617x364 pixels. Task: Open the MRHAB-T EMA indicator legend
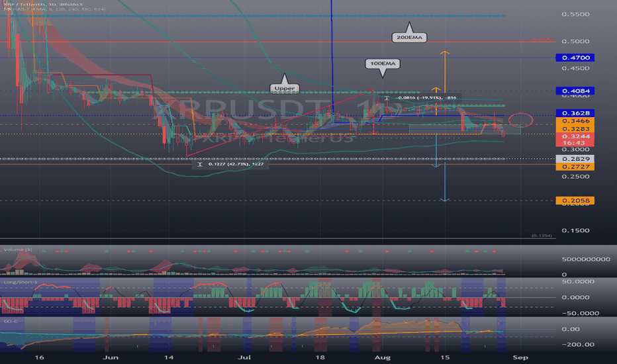pyautogui.click(x=54, y=9)
